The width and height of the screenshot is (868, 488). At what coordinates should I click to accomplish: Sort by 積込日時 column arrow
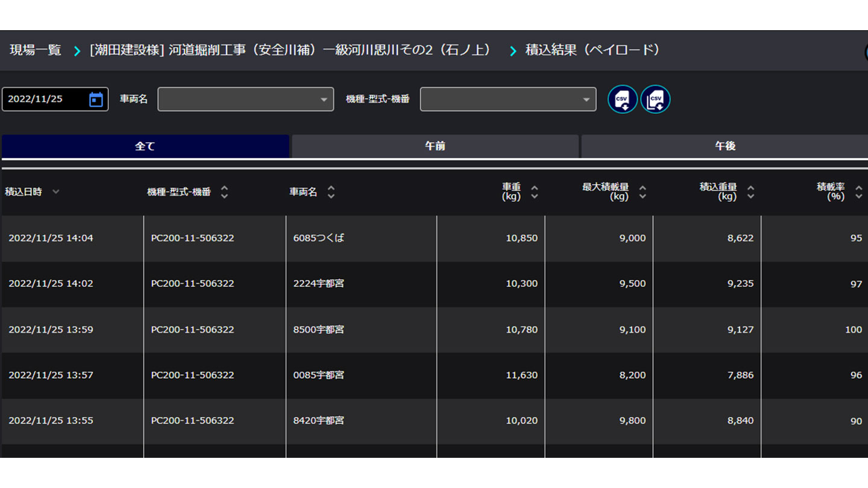pyautogui.click(x=56, y=192)
